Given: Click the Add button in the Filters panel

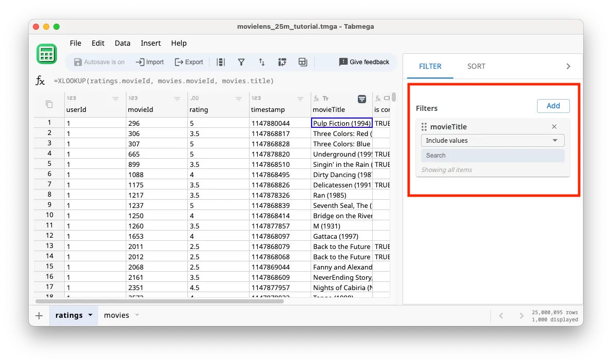Looking at the screenshot, I should click(553, 106).
